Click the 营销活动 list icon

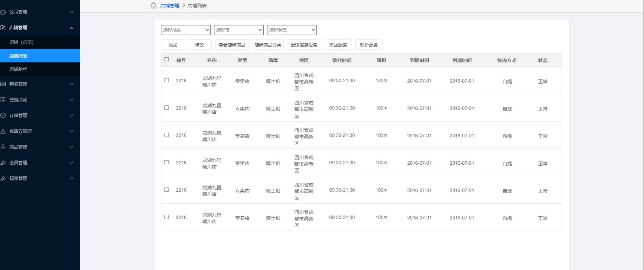pyautogui.click(x=3, y=100)
